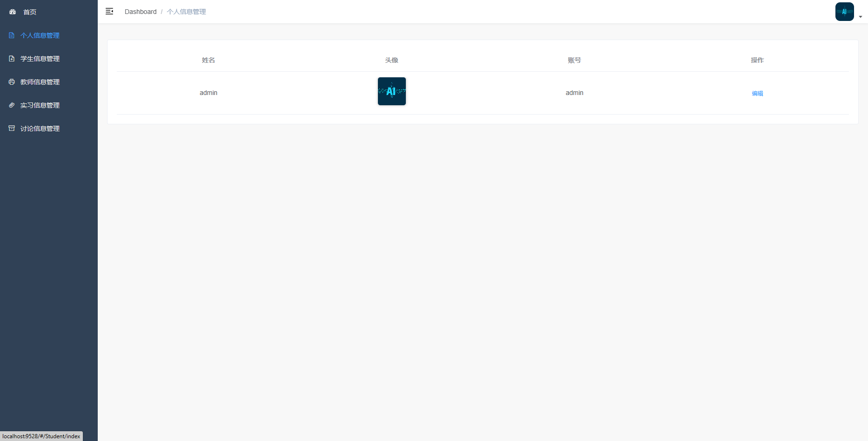The image size is (868, 441).
Task: Open the admin avatar thumbnail in table
Action: tap(391, 91)
